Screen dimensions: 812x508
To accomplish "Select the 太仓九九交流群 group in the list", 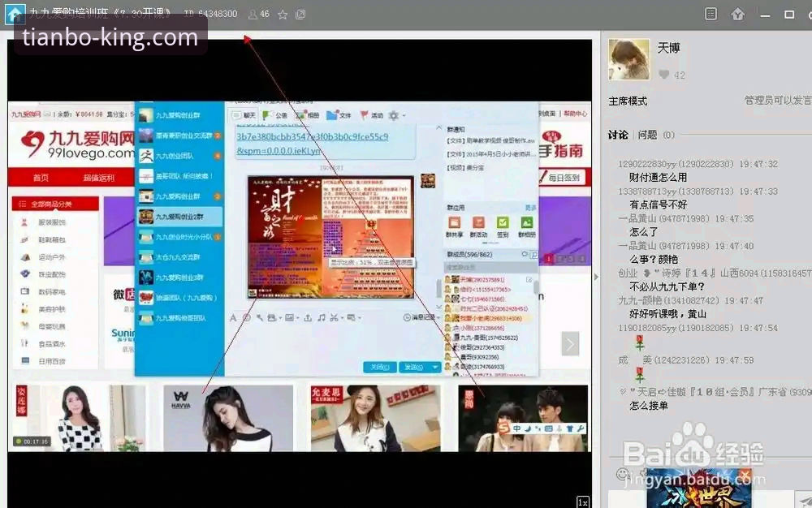I will pos(179,257).
